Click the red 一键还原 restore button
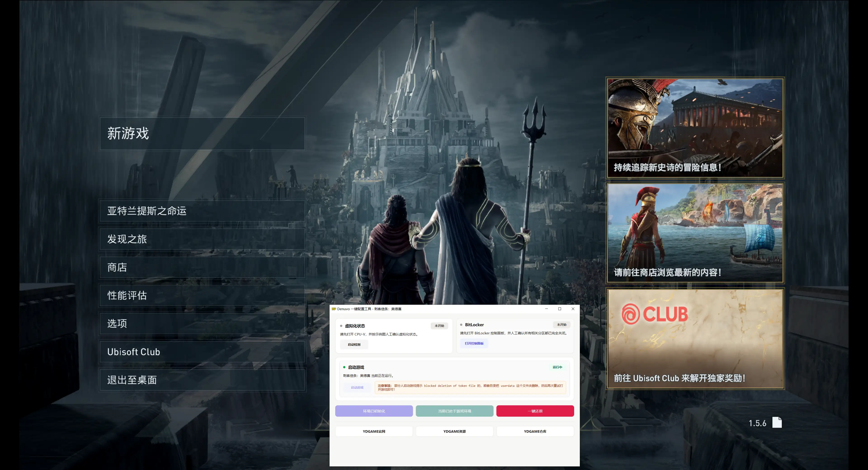 click(x=535, y=411)
